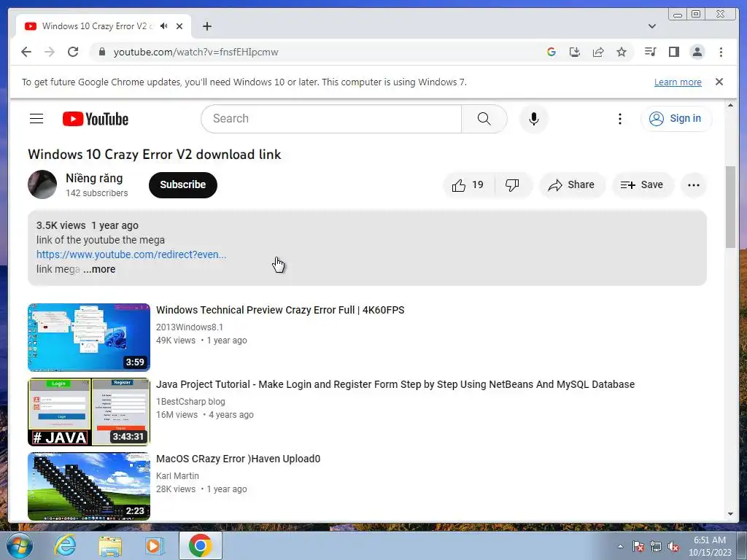This screenshot has width=747, height=560.
Task: Open the media controls icon in Chrome toolbar
Action: pos(650,52)
